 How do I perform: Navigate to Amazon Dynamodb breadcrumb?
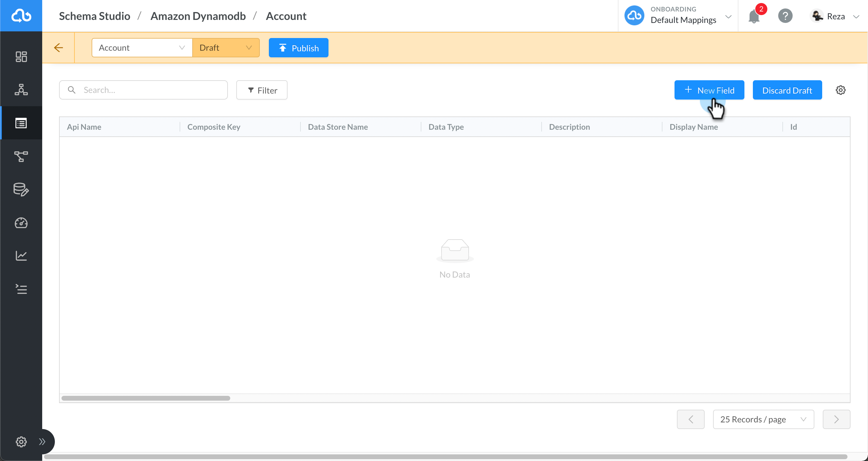click(x=198, y=16)
